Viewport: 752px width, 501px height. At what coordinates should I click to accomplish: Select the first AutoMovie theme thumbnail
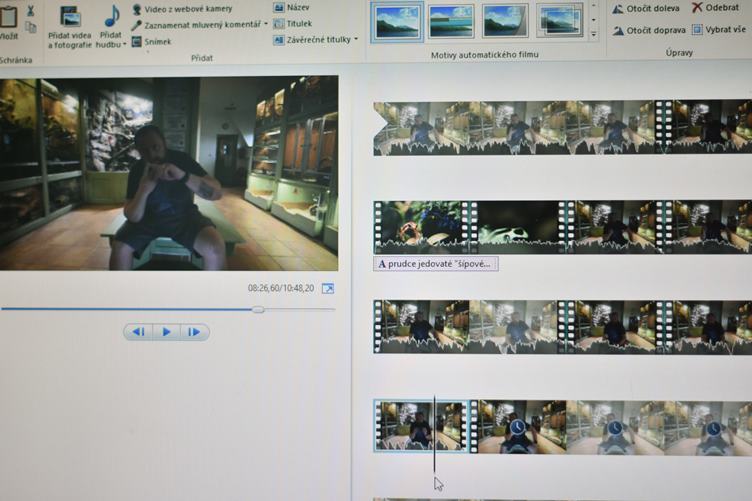click(x=397, y=22)
